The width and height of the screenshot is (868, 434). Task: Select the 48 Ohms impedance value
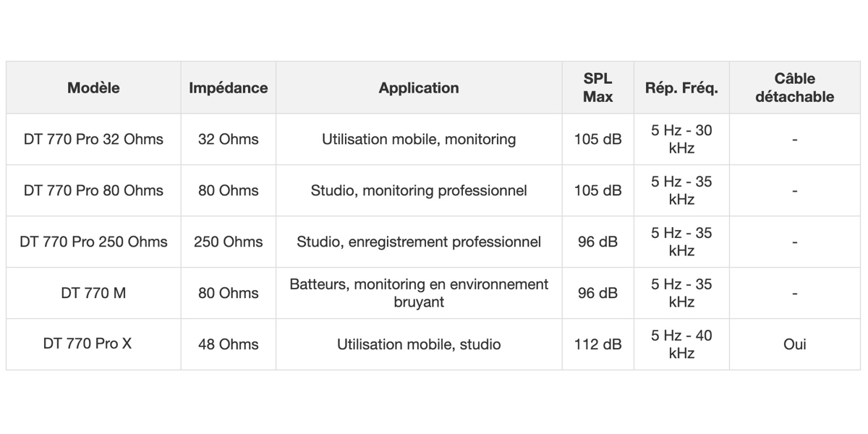[228, 344]
